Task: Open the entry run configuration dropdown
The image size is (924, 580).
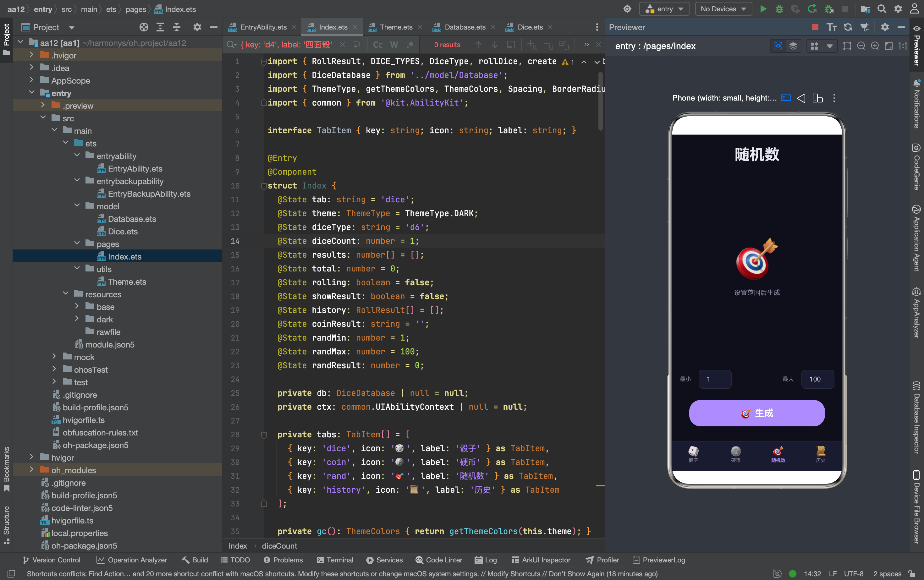Action: tap(664, 9)
